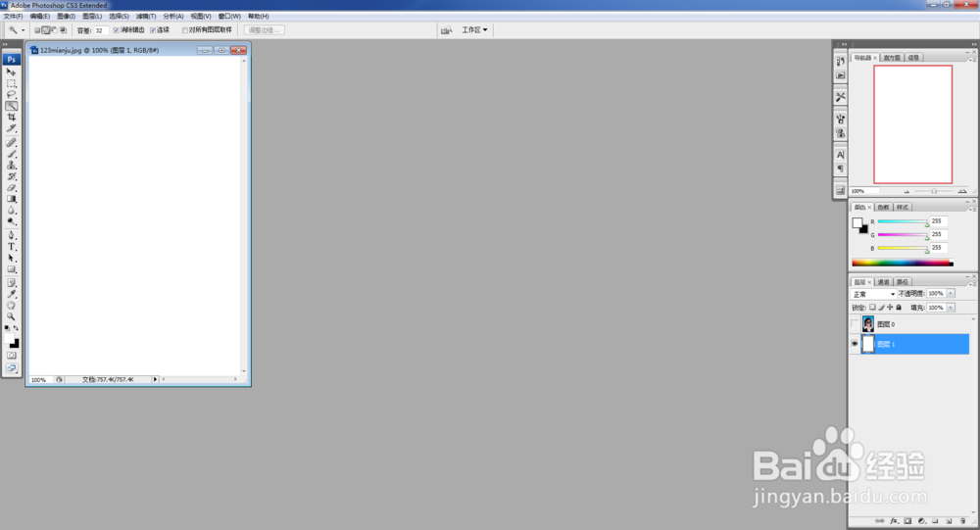Select the Path Selection tool
Screen dimensions: 980x530
tap(11, 258)
